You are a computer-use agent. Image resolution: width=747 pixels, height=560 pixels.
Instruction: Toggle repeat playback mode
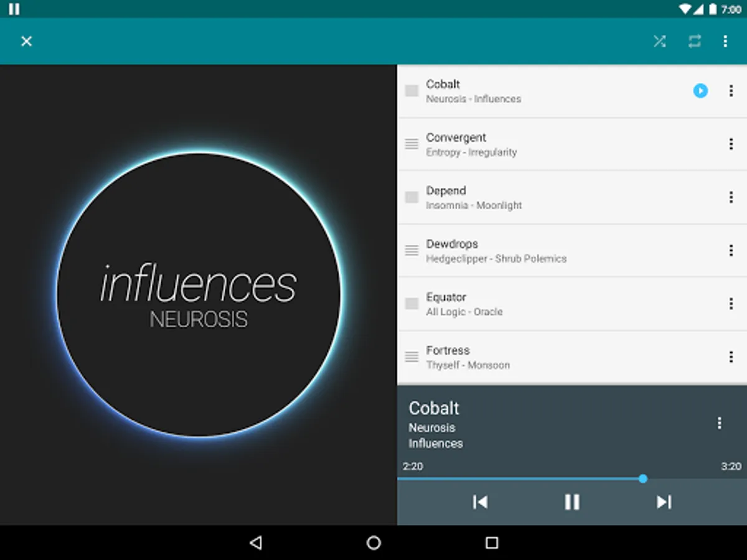point(694,41)
